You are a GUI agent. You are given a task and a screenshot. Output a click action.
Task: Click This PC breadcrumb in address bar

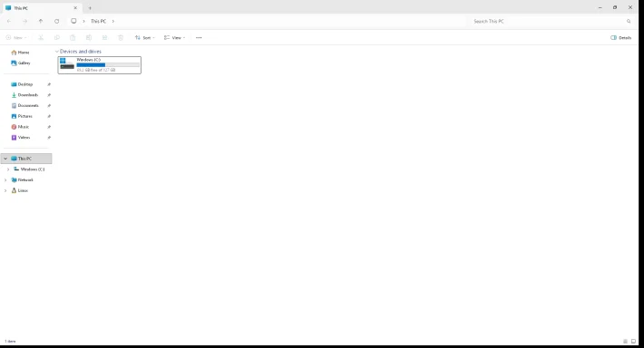(x=98, y=21)
